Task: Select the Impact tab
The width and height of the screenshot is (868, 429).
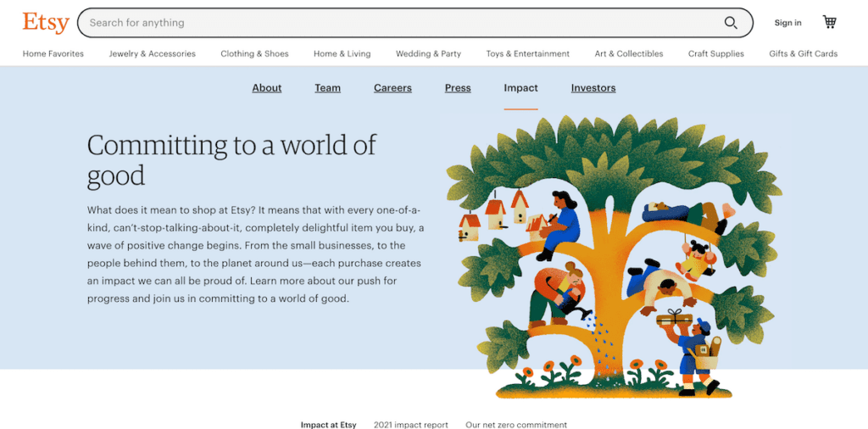Action: (x=521, y=88)
